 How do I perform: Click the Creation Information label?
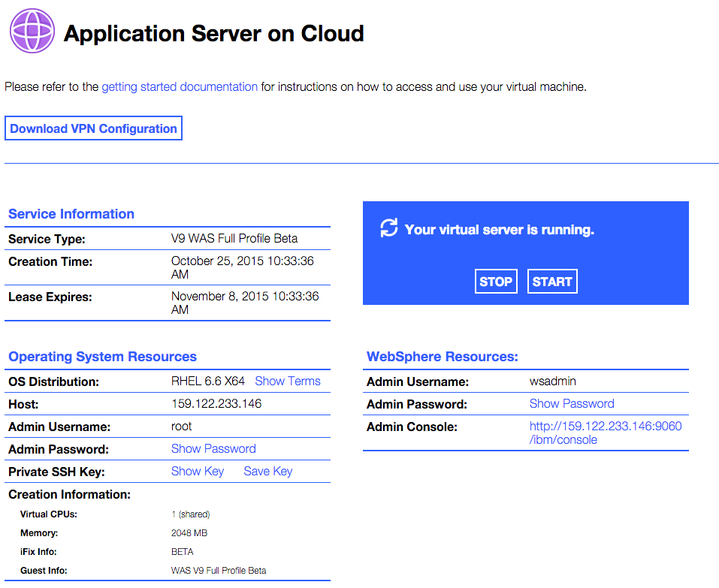pos(69,494)
